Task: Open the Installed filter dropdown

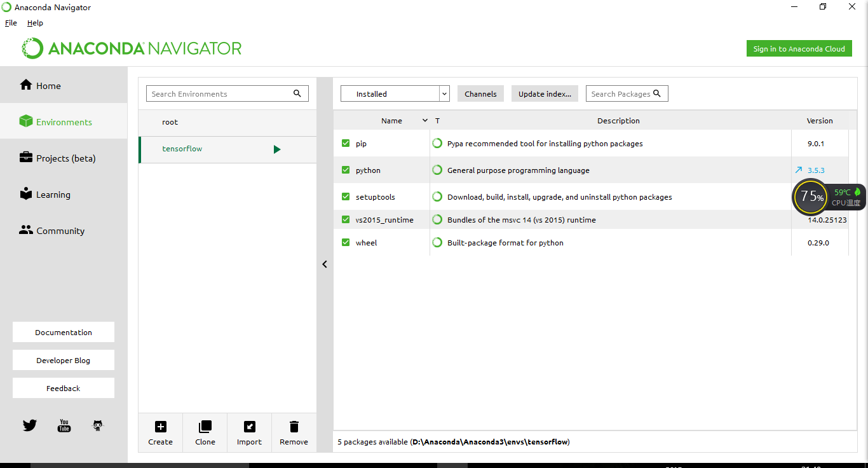Action: 395,93
